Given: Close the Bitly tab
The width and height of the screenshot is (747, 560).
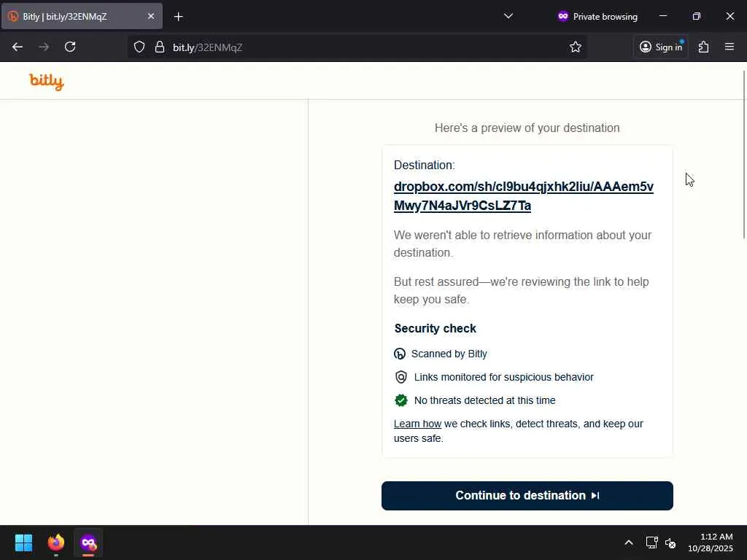Looking at the screenshot, I should tap(151, 16).
